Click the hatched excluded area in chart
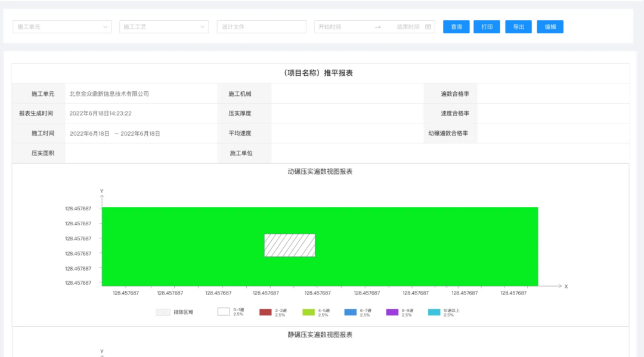Viewport: 644px width, 357px height. pyautogui.click(x=290, y=246)
